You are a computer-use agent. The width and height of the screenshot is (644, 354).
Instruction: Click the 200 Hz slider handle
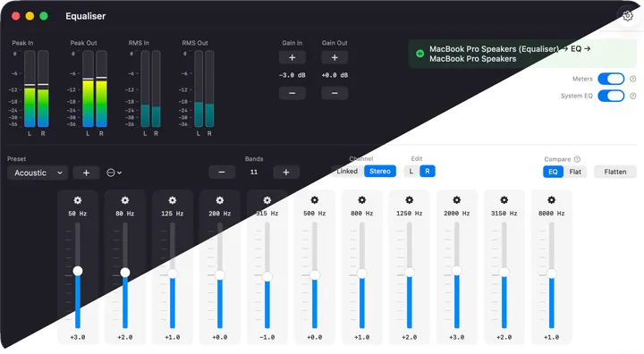[220, 275]
